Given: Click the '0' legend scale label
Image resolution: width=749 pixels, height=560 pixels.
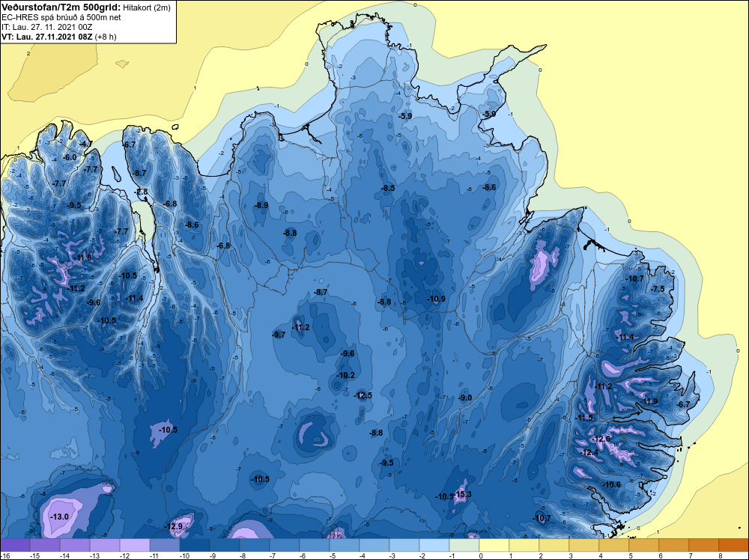Looking at the screenshot, I should [481, 556].
